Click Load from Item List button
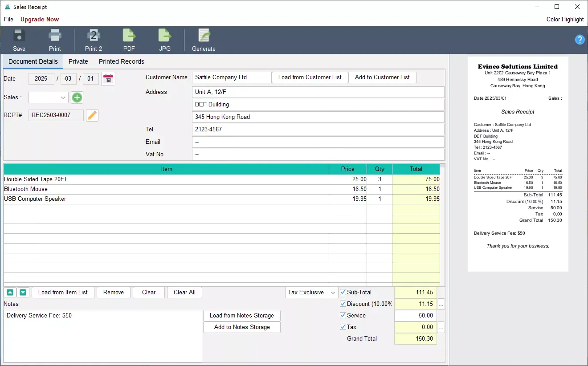 (63, 293)
